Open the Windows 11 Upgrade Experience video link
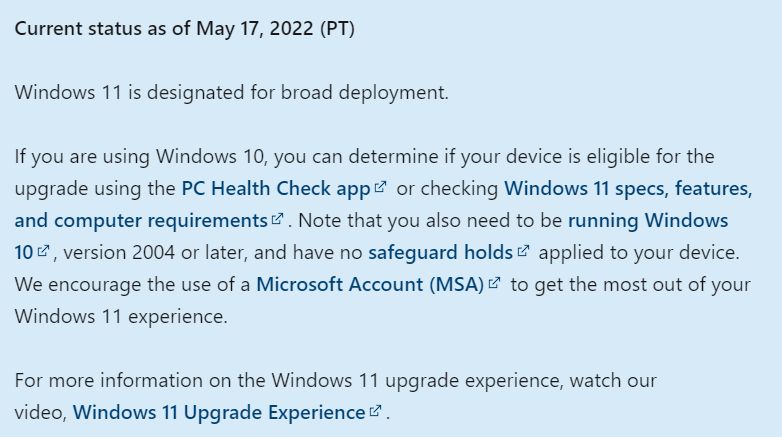Image resolution: width=782 pixels, height=437 pixels. pos(218,412)
